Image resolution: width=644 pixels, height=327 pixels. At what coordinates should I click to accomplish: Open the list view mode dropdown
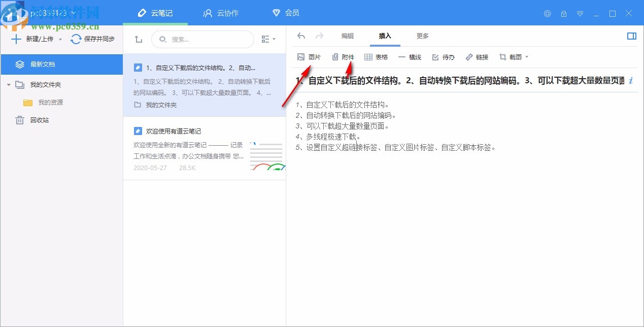click(268, 39)
